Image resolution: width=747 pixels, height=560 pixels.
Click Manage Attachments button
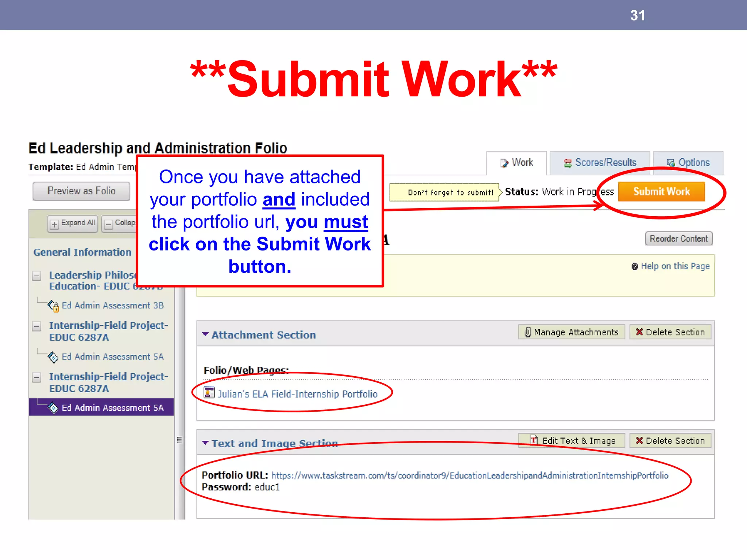tap(572, 332)
